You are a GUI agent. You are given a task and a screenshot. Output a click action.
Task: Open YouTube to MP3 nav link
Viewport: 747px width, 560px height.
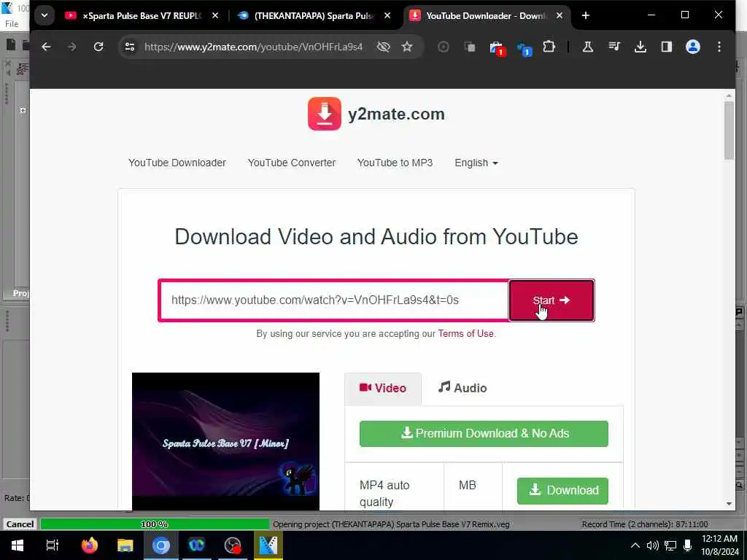[395, 163]
